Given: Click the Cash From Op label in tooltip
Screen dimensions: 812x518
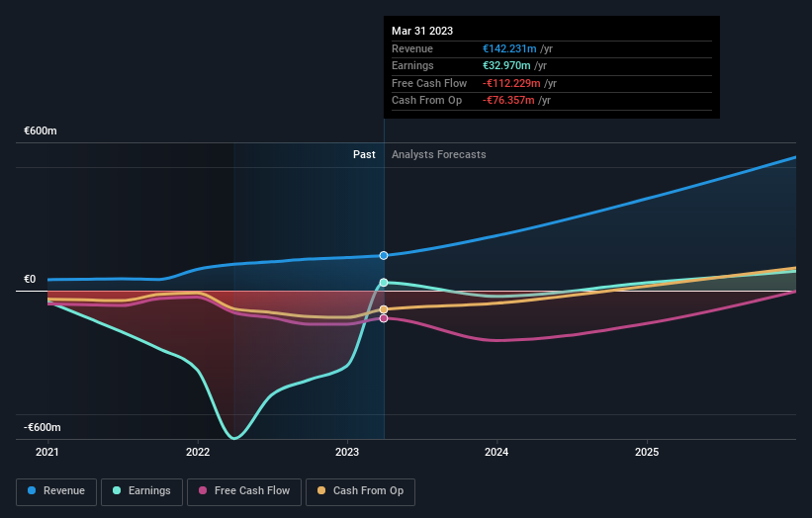Looking at the screenshot, I should pos(426,101).
